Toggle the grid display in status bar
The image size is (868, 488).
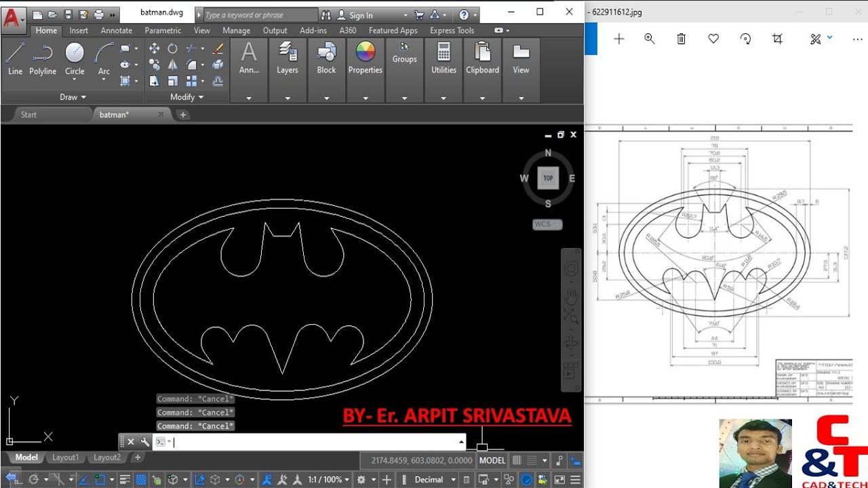pyautogui.click(x=517, y=461)
